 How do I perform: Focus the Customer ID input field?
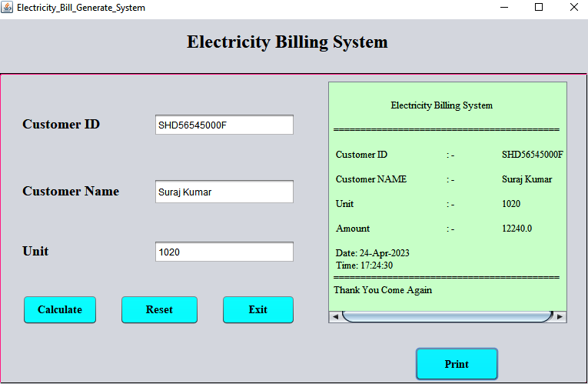(x=224, y=125)
